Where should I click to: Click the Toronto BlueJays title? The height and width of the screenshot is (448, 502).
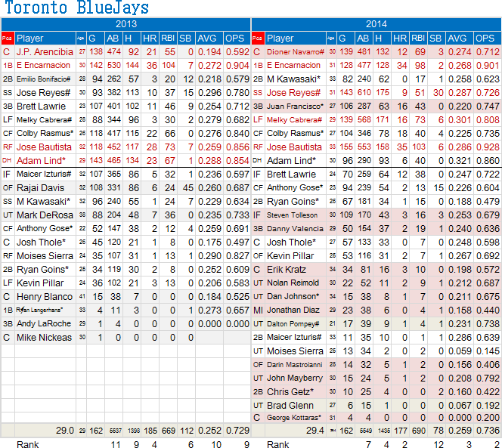point(77,8)
